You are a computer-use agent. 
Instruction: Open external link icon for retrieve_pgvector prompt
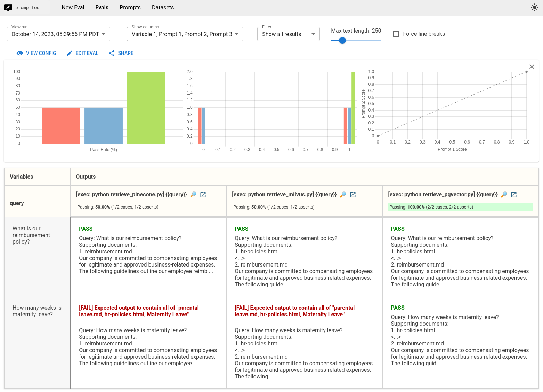pos(514,195)
